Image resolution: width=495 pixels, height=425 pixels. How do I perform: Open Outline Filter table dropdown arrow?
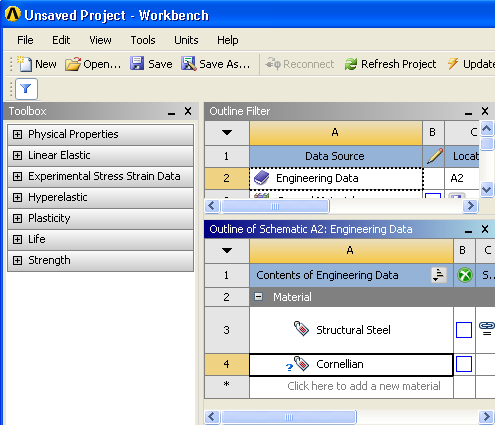click(x=227, y=133)
